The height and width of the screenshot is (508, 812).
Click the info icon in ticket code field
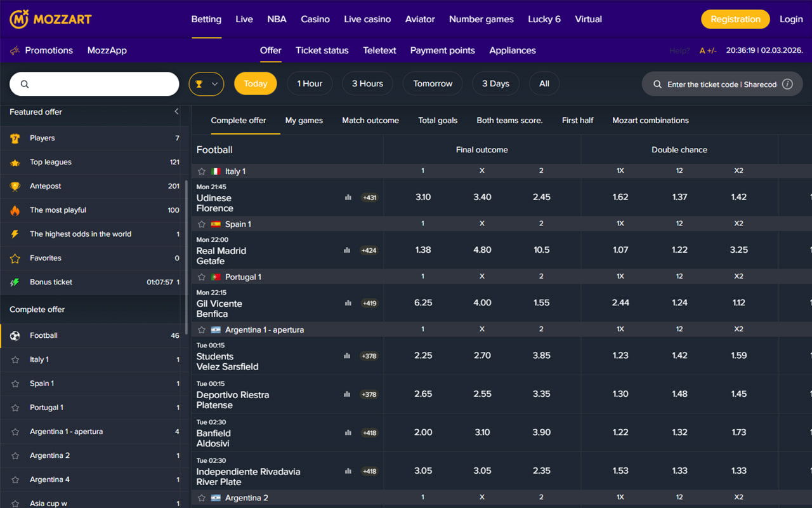point(787,84)
